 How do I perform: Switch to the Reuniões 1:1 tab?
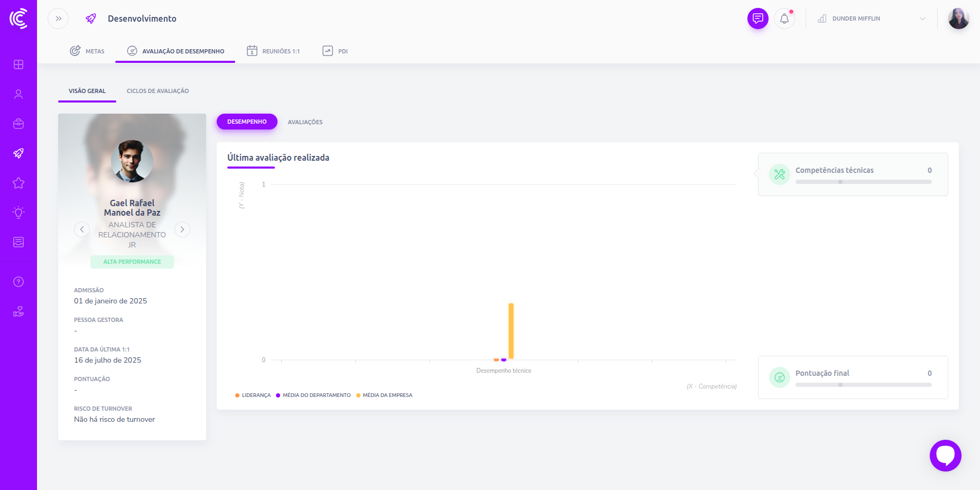pos(273,51)
